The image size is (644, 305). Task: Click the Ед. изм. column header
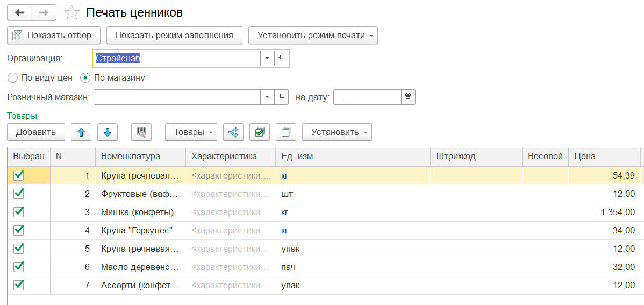(353, 157)
